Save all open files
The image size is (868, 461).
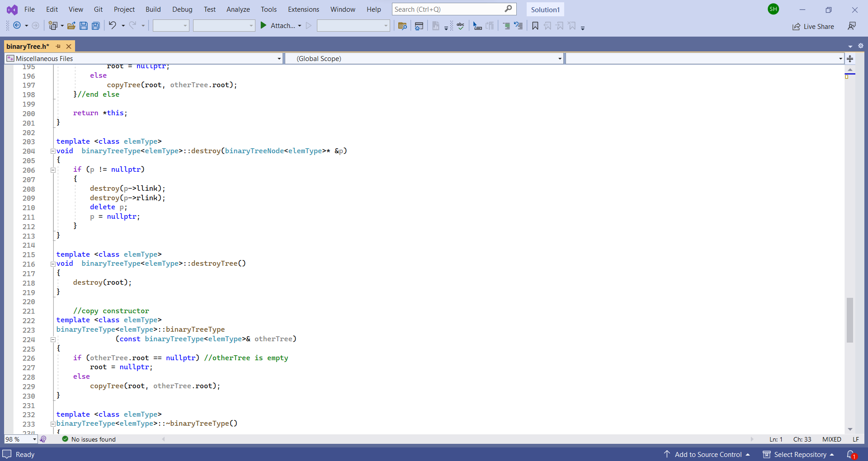point(95,25)
